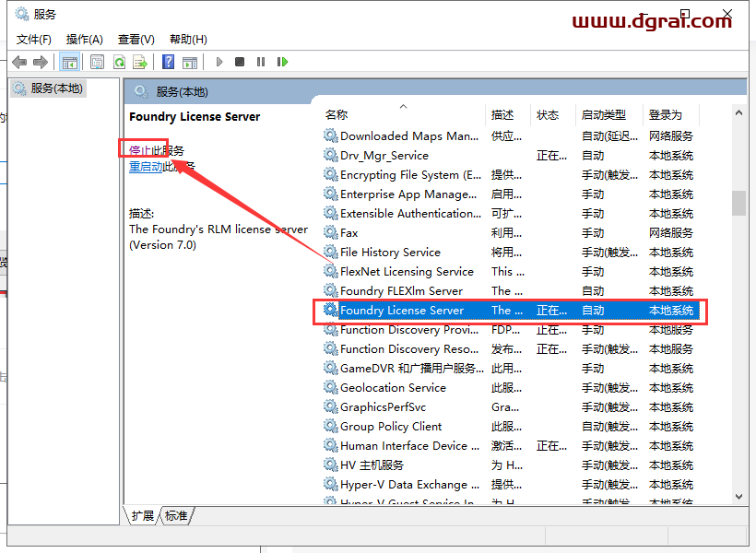
Task: Click the Forward arrow toolbar icon
Action: pos(41,62)
